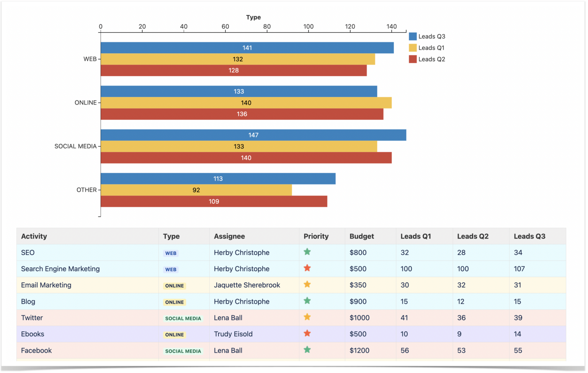Toggle visibility of the Leads Q2 series
The width and height of the screenshot is (588, 373).
pos(428,59)
